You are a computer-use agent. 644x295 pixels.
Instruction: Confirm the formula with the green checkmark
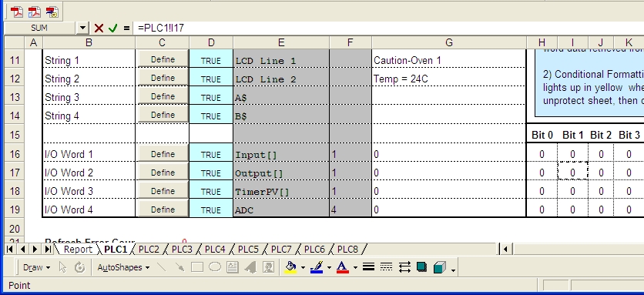(113, 28)
